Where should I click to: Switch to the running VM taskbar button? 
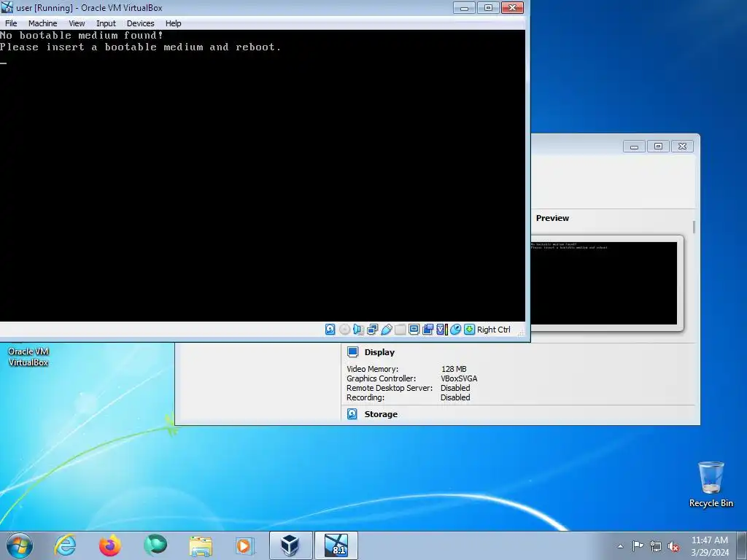(x=336, y=545)
